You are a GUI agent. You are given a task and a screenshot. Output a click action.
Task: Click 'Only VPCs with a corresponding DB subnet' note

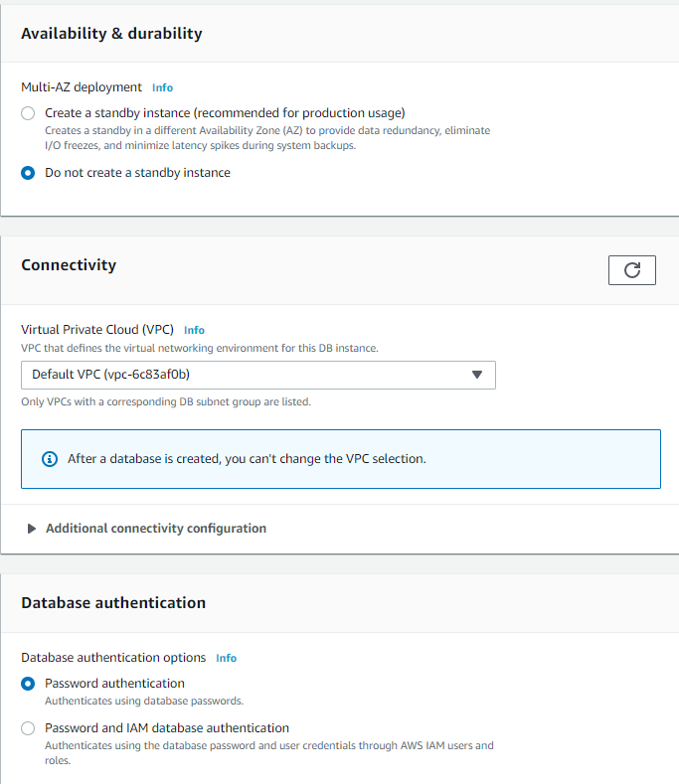point(166,402)
